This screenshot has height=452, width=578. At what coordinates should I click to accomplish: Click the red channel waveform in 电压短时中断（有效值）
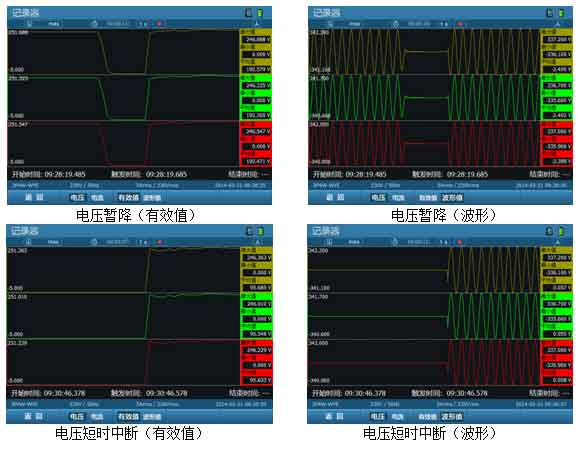123,362
